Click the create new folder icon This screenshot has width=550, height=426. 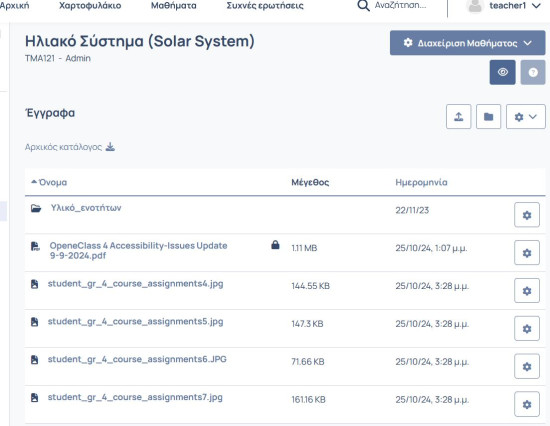tap(488, 117)
